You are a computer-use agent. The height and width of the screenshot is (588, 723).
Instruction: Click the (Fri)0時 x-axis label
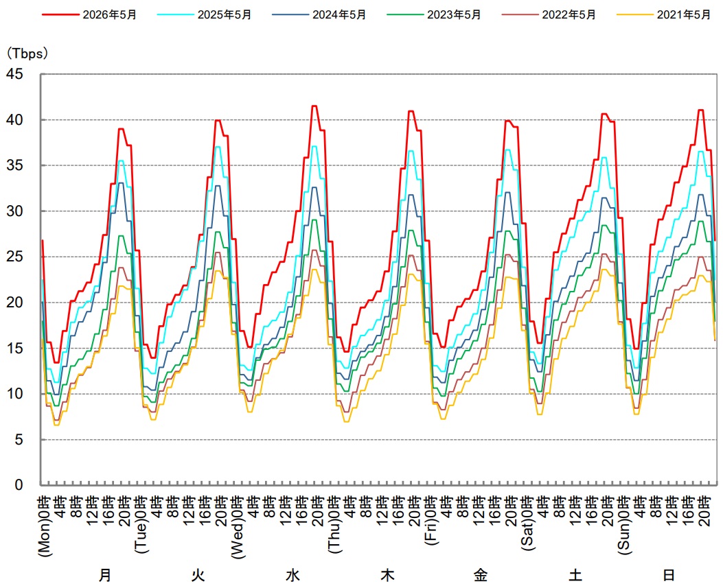point(431,520)
